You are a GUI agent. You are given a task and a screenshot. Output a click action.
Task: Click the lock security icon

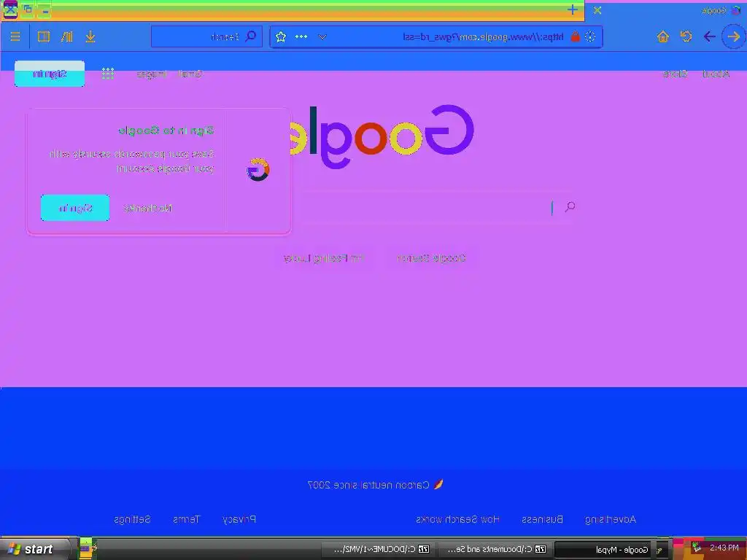(576, 36)
